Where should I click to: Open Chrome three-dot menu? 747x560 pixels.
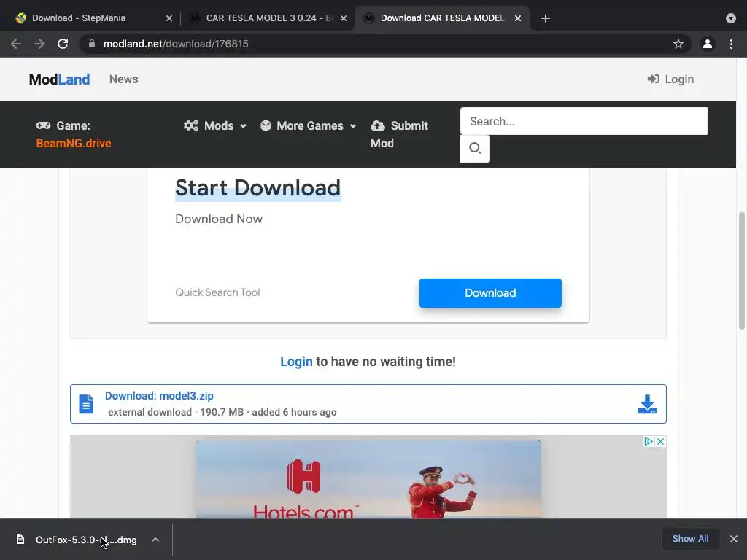coord(731,44)
